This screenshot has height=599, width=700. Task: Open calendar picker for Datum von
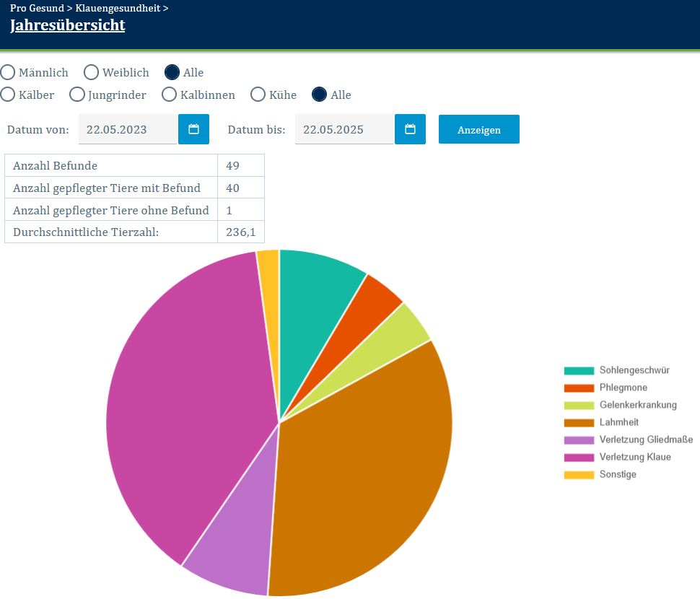coord(193,129)
